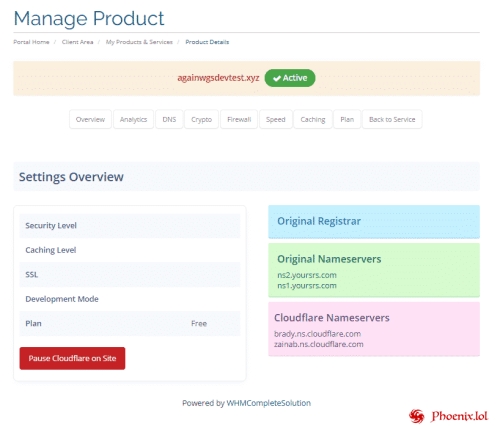
Task: Open the DNS tab
Action: tap(169, 119)
